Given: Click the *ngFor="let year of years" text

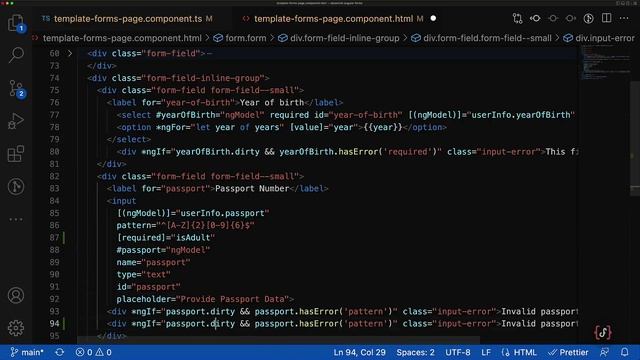Looking at the screenshot, I should pyautogui.click(x=220, y=127).
